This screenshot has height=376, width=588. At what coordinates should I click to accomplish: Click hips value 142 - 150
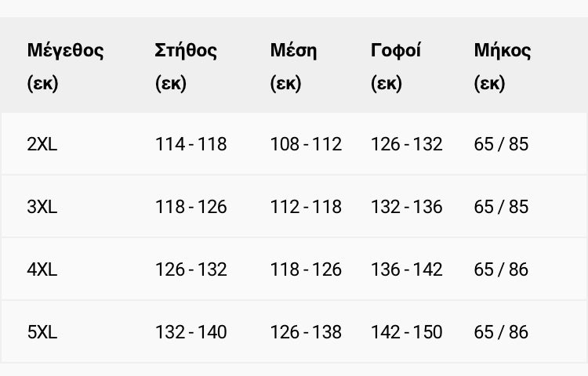click(x=406, y=332)
